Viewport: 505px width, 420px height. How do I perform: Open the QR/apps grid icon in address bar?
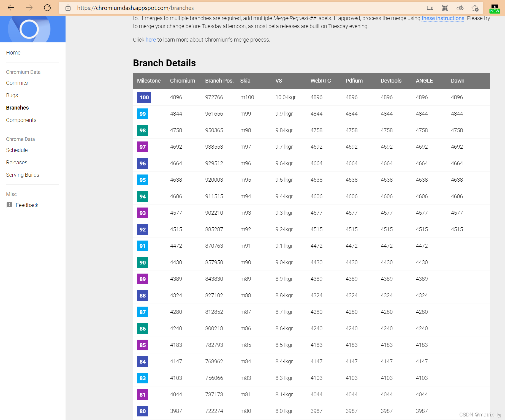click(445, 8)
